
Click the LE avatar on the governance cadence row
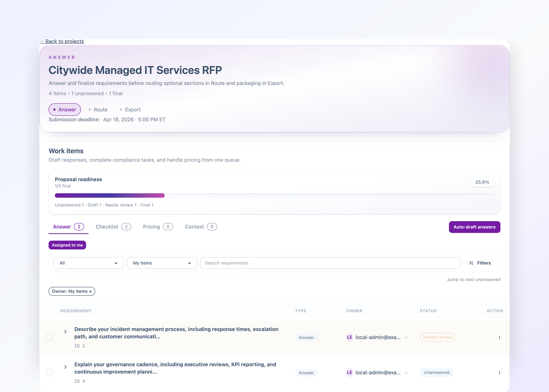(349, 372)
